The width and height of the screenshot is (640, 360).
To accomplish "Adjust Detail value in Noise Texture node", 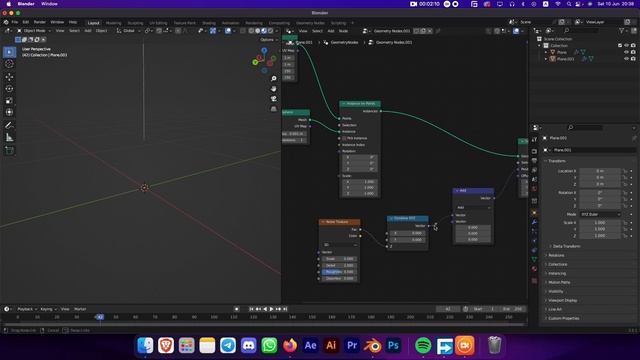I will tap(340, 265).
